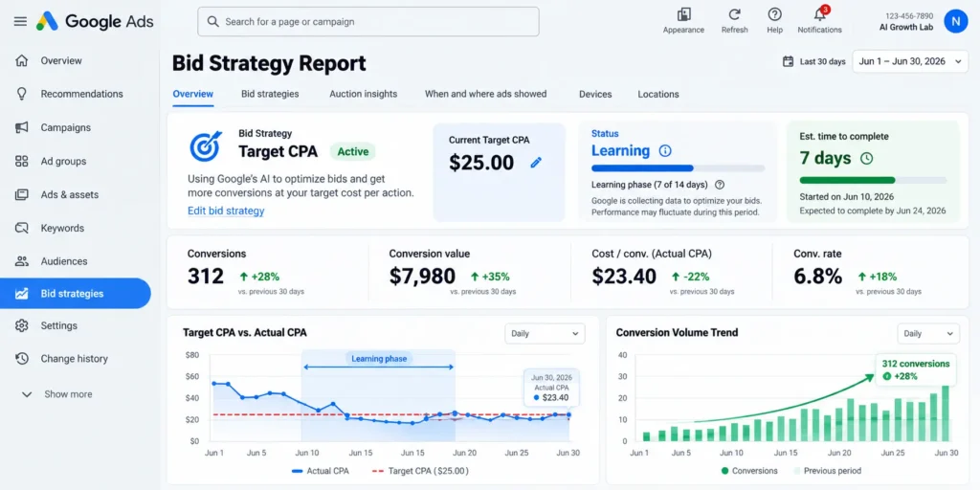This screenshot has width=980, height=490.
Task: Click the Edit bid strategy link
Action: [226, 211]
